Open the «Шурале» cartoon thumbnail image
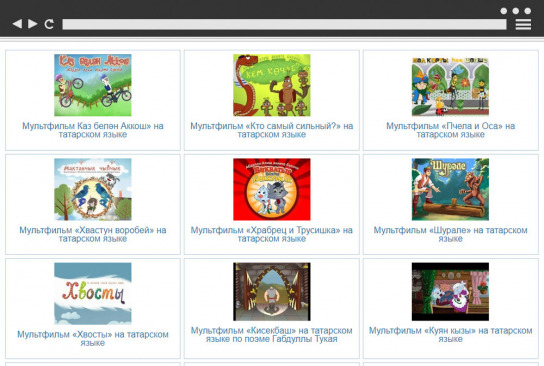544x366 pixels. [x=450, y=189]
